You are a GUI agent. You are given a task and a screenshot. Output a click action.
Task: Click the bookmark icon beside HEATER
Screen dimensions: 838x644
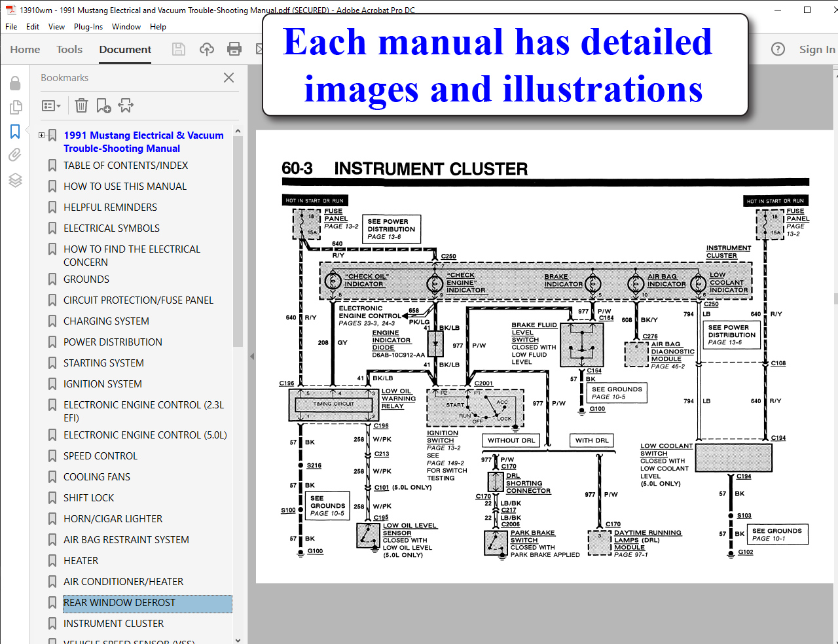click(x=52, y=561)
